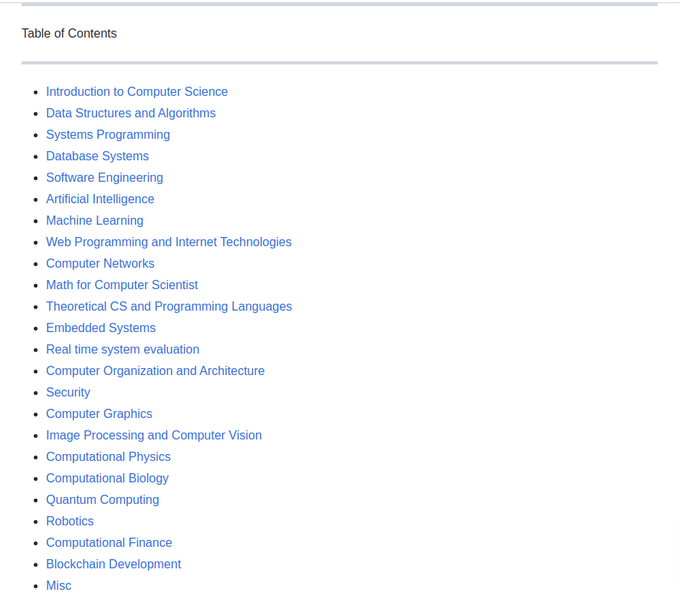Open the Embedded Systems link
The image size is (680, 599).
[x=101, y=328]
